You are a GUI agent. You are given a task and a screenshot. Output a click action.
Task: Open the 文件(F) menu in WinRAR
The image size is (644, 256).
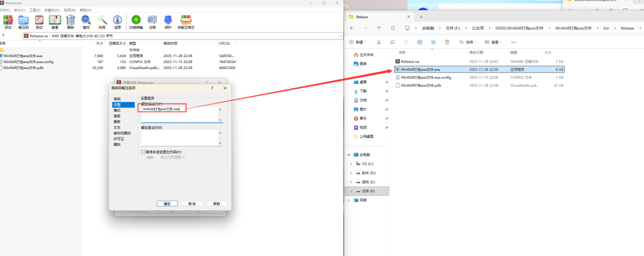pos(5,10)
